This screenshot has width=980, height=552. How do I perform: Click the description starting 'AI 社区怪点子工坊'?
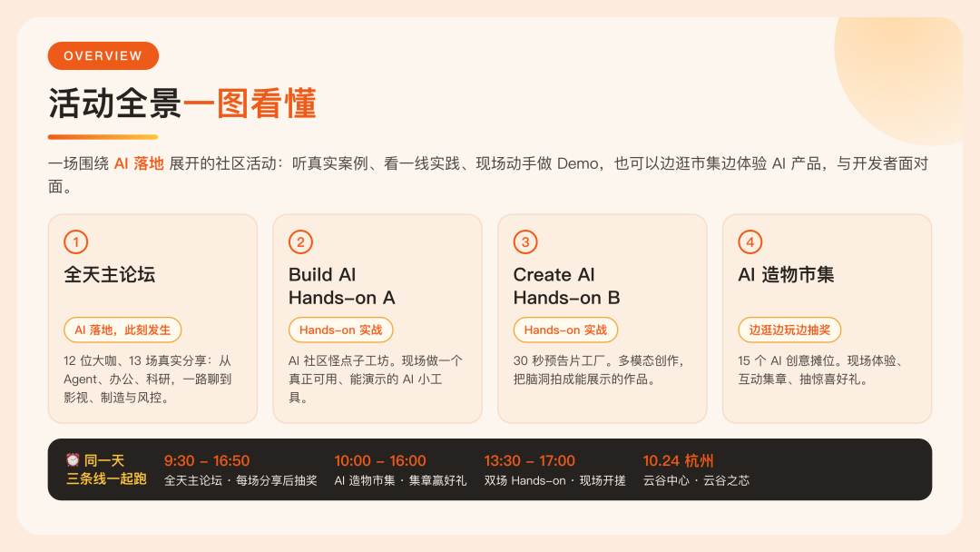point(376,379)
